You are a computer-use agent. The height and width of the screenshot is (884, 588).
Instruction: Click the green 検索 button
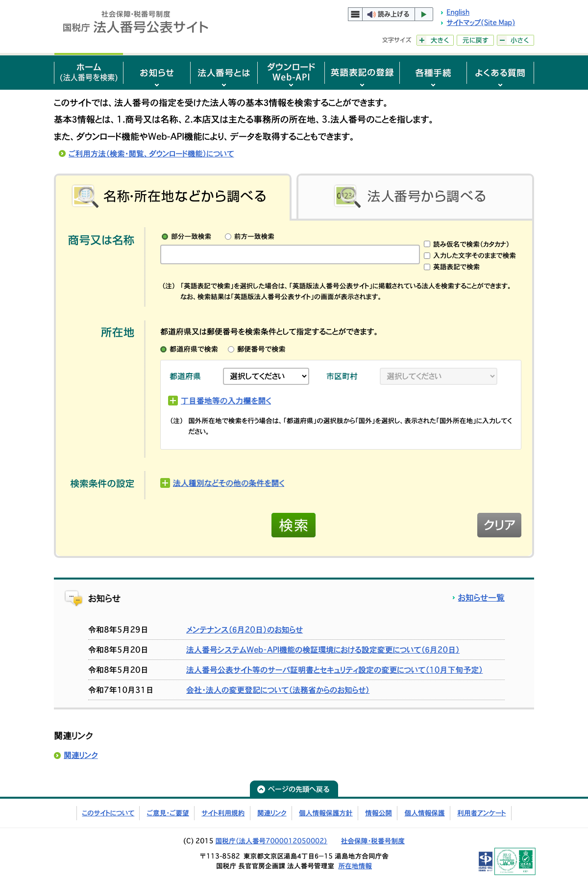coord(294,525)
